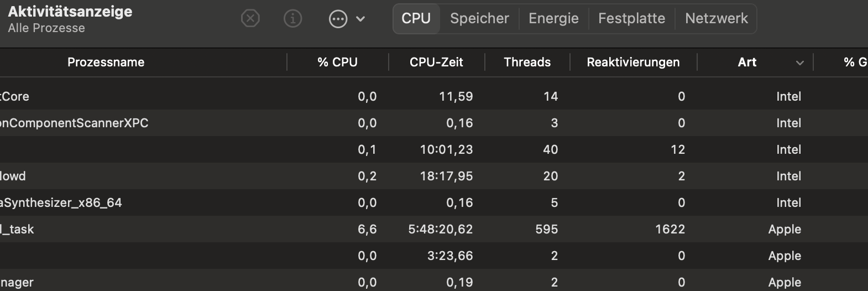This screenshot has height=291, width=868.
Task: Open the Energie tab
Action: [553, 18]
